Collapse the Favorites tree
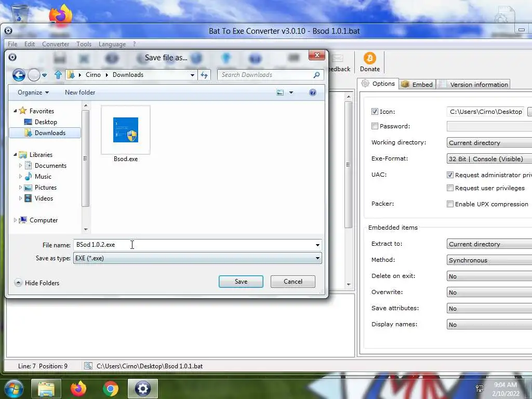This screenshot has height=399, width=532. pos(15,111)
